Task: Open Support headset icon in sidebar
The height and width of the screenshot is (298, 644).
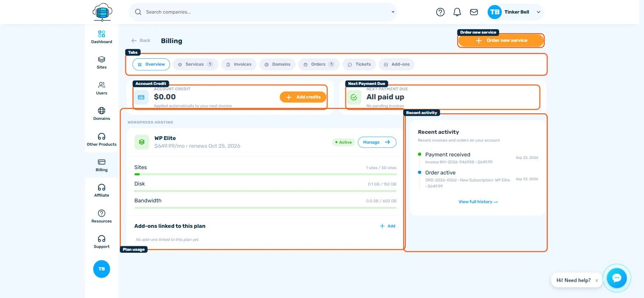Action: [x=101, y=239]
